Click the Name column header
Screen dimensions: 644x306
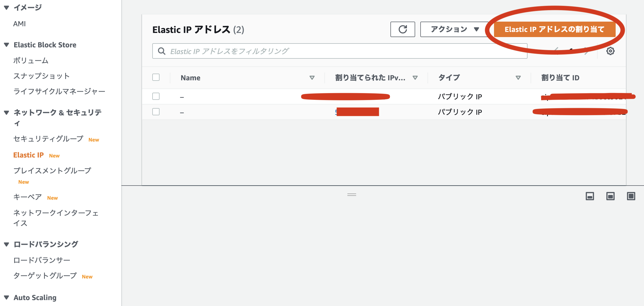point(190,78)
